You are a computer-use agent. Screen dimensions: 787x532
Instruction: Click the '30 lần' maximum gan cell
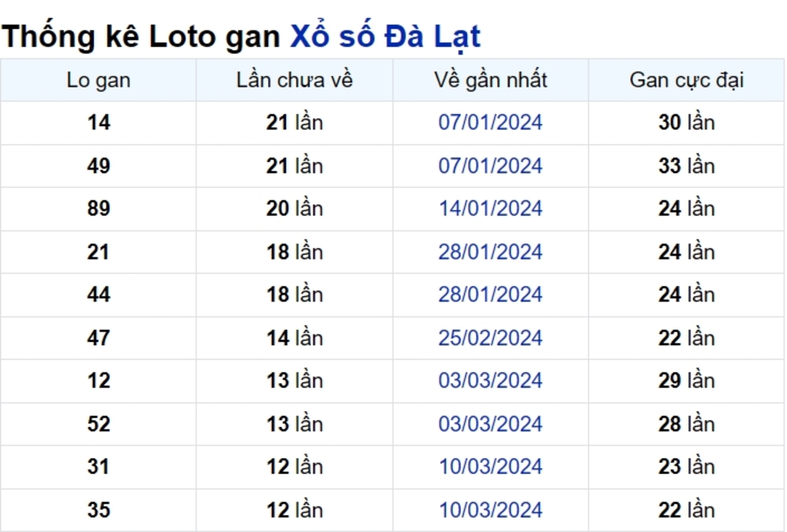[x=686, y=123]
